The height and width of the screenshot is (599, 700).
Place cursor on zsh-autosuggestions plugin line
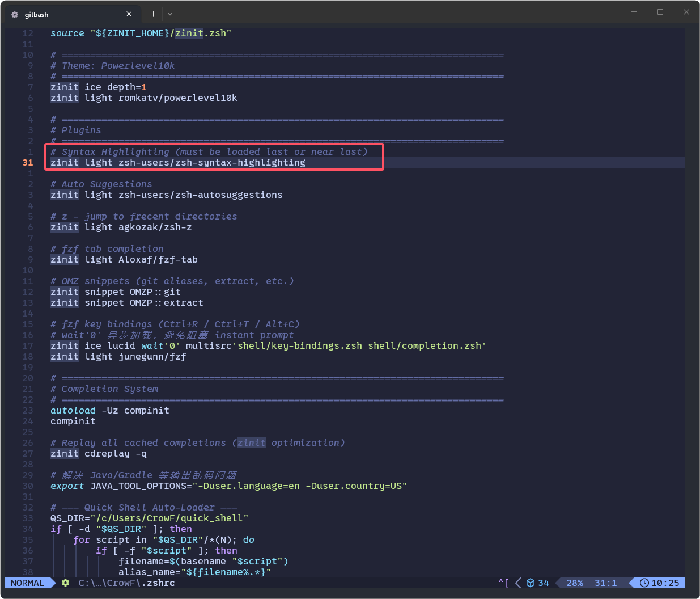point(167,195)
